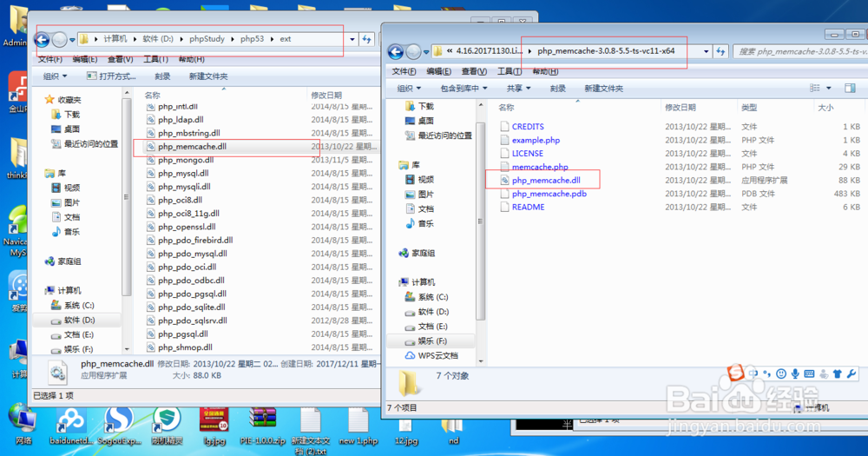Click 刻录 in the ext window toolbar
Image resolution: width=868 pixels, height=456 pixels.
pos(162,76)
